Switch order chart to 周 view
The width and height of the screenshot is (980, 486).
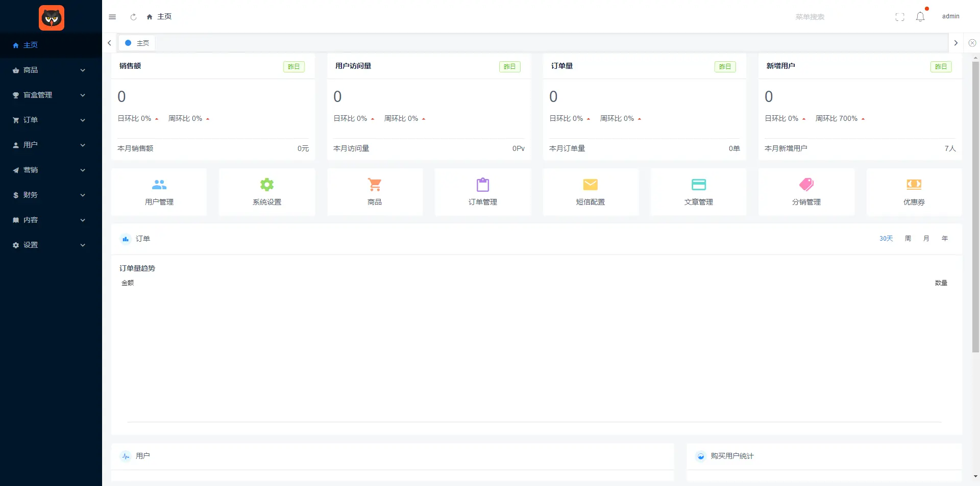click(908, 239)
